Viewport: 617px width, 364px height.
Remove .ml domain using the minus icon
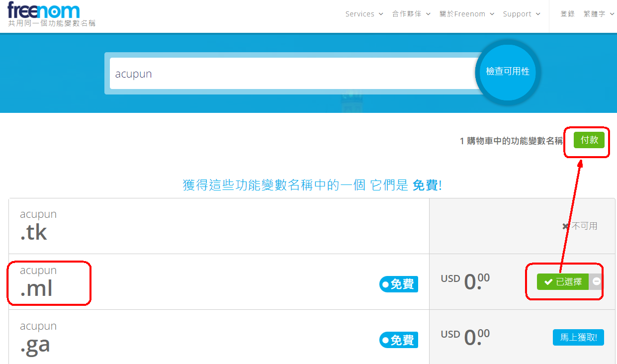(596, 281)
